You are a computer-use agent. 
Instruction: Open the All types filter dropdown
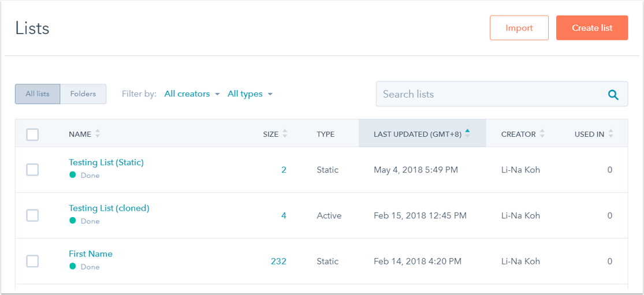250,94
